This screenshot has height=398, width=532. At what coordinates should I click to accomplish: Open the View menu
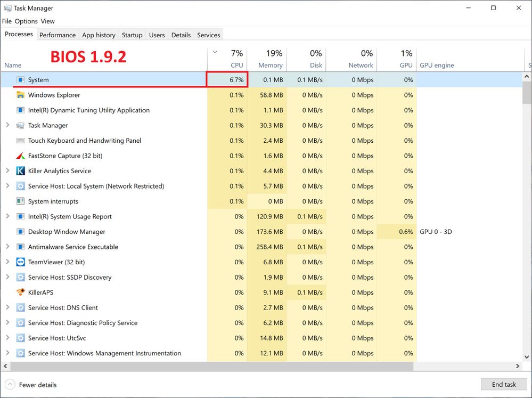47,21
